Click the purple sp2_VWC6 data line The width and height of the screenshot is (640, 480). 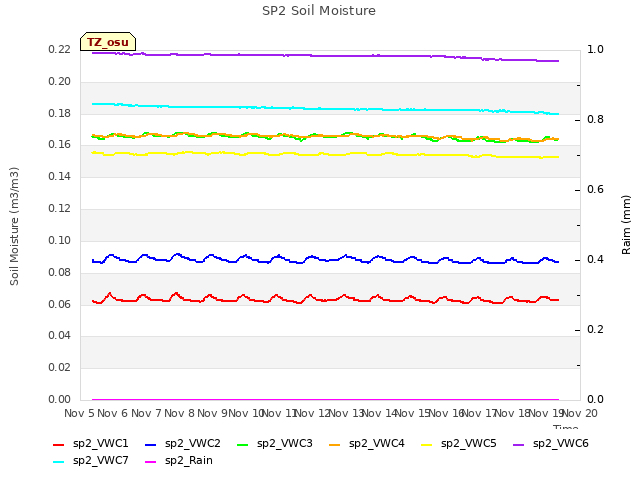325,56
